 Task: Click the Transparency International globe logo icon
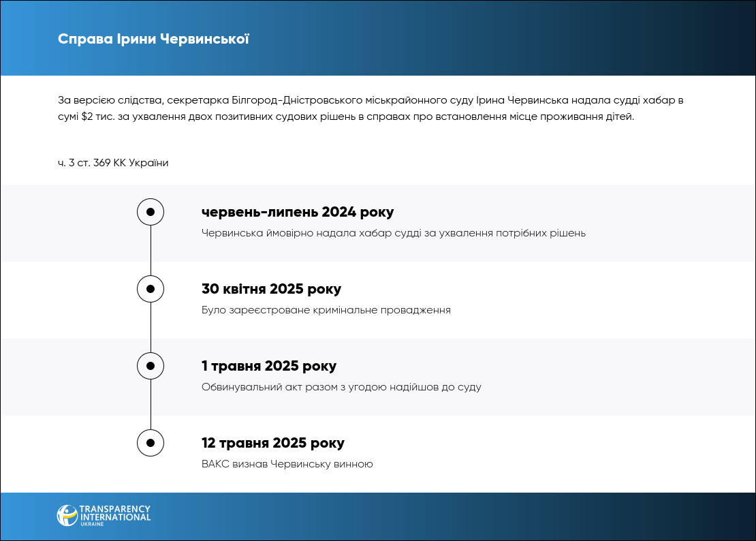coord(67,515)
